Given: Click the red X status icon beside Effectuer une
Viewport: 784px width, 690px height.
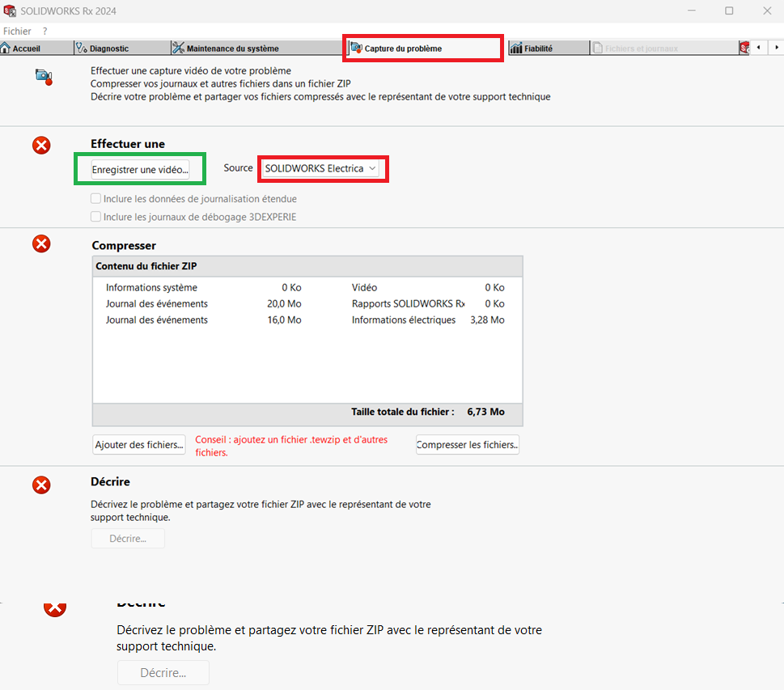Looking at the screenshot, I should [x=41, y=146].
